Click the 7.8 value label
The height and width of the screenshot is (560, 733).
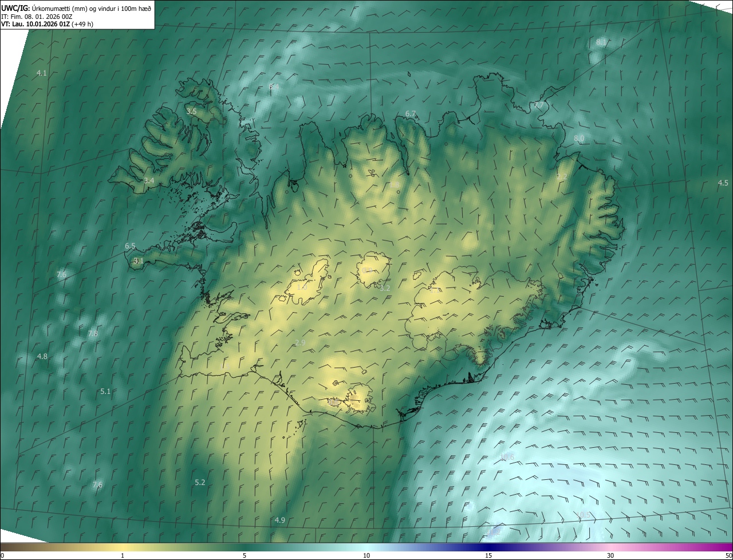tap(92, 333)
